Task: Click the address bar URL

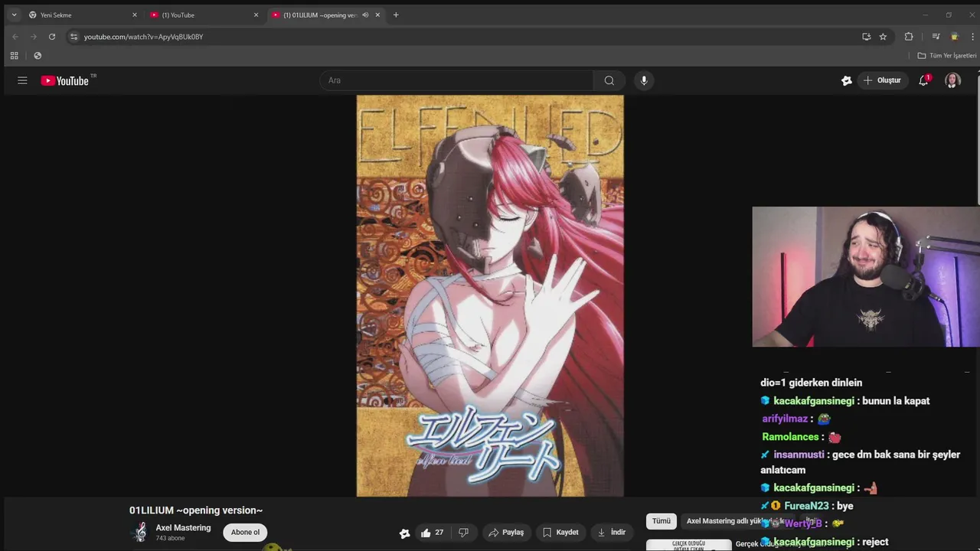Action: pos(143,37)
